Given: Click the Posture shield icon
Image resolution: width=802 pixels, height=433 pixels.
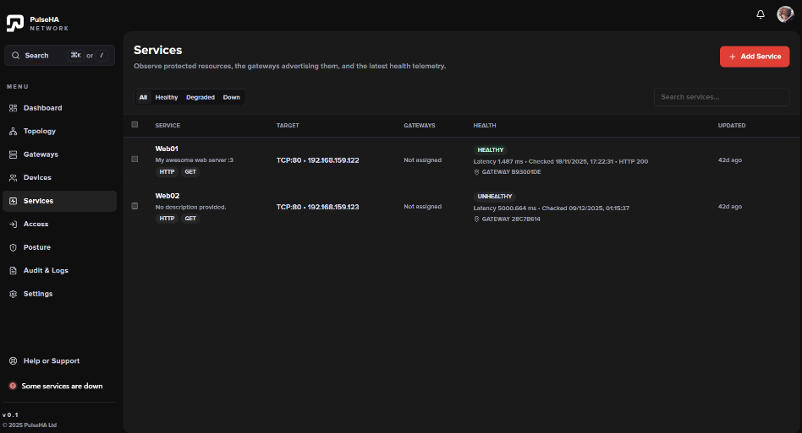Looking at the screenshot, I should [x=13, y=247].
